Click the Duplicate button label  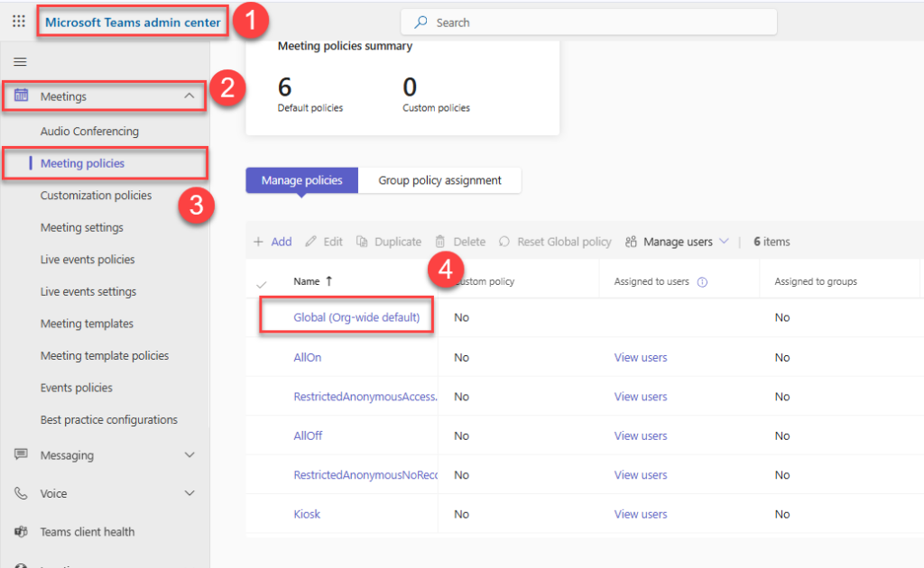point(398,242)
